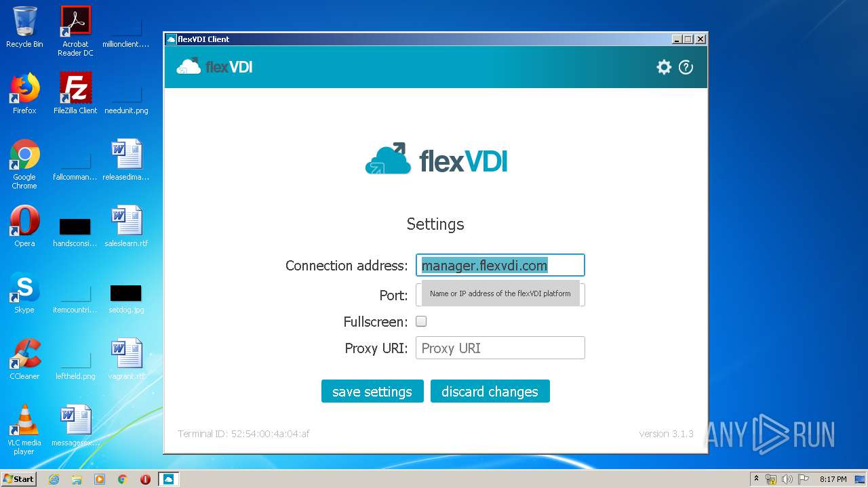Open the Recycle Bin desktop icon
Image resolution: width=868 pixels, height=488 pixels.
click(24, 27)
